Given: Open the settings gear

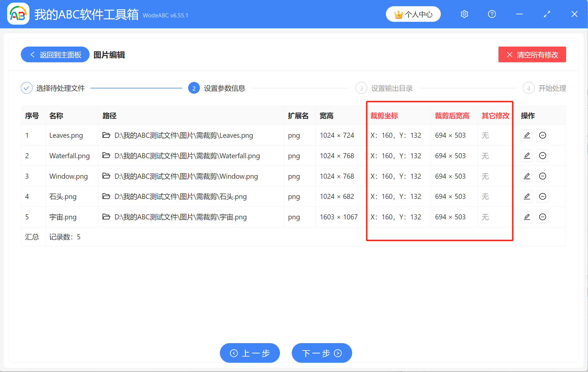Looking at the screenshot, I should (x=464, y=14).
